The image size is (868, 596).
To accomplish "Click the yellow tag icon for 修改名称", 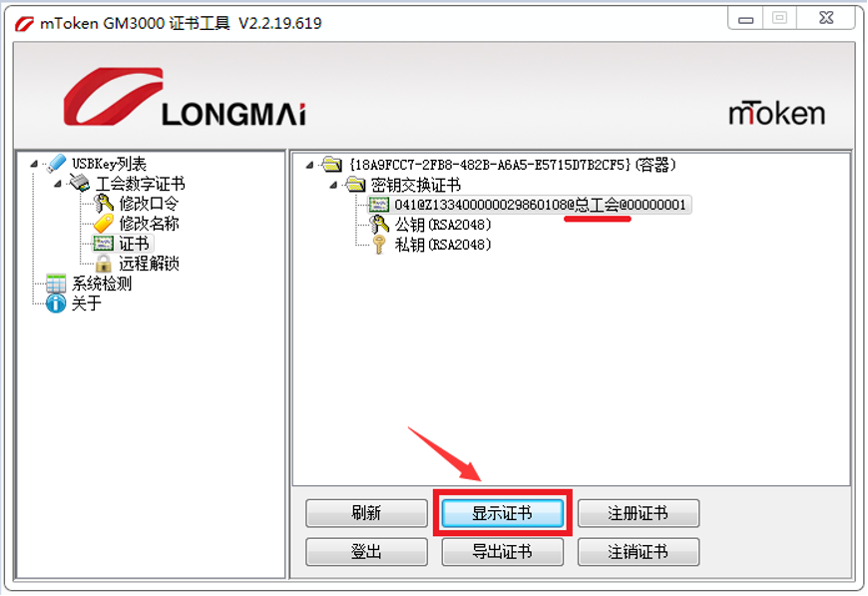I will [x=103, y=224].
